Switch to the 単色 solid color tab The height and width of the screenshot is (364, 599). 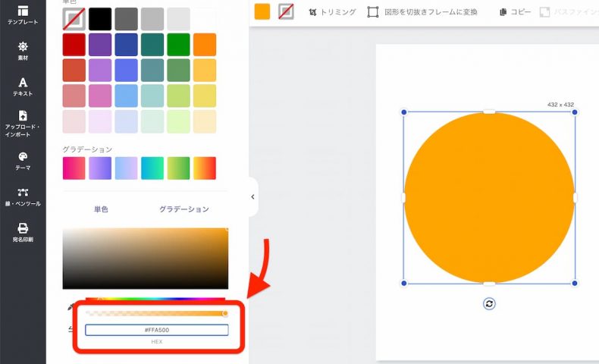(x=101, y=209)
